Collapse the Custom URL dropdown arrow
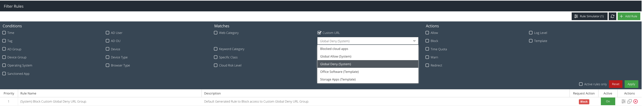644x110 pixels. click(x=414, y=41)
